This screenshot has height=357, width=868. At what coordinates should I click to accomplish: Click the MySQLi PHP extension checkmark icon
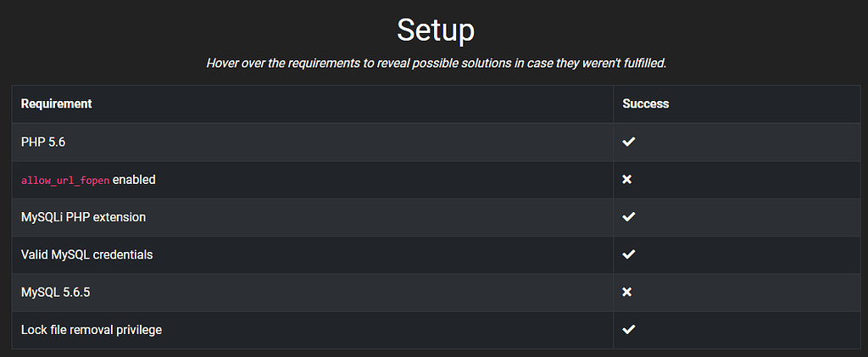628,217
